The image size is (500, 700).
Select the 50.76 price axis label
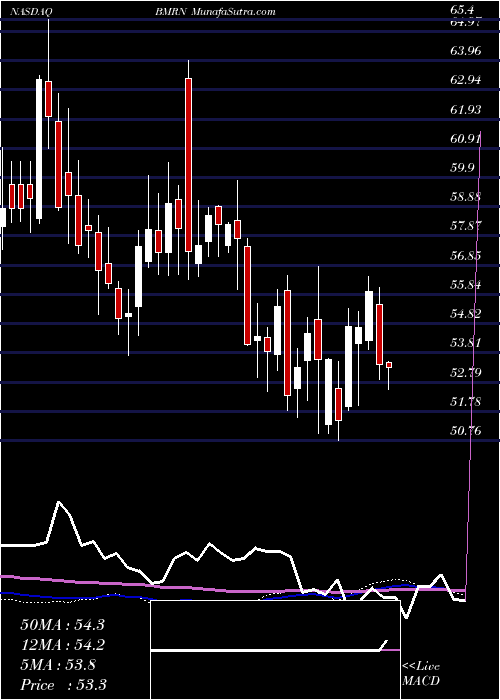(466, 431)
